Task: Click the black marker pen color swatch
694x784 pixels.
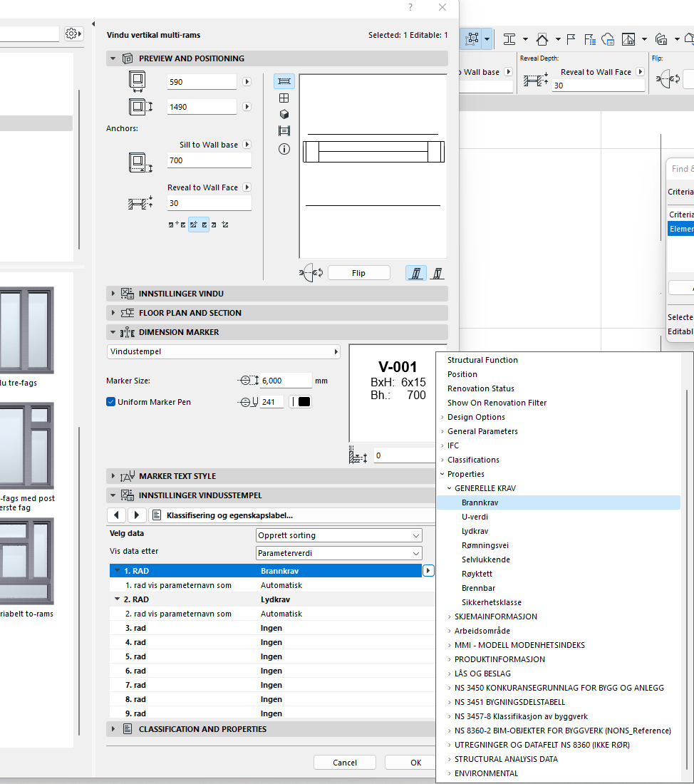Action: [x=304, y=402]
